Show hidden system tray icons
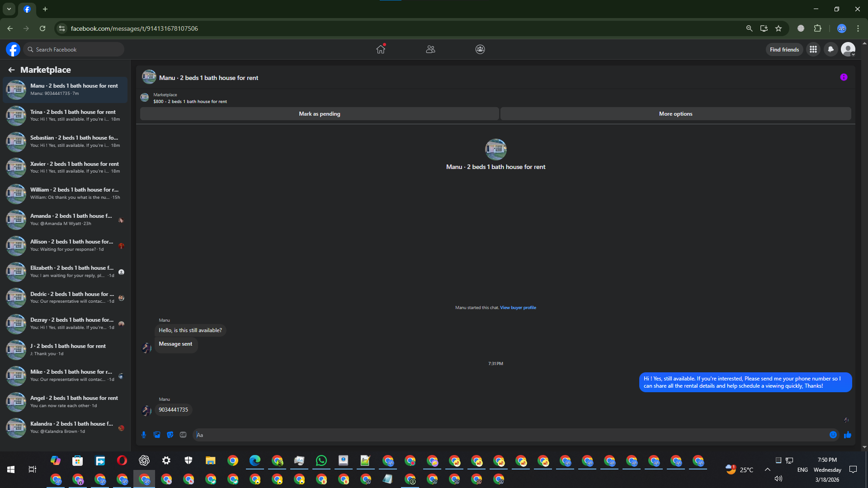 [768, 469]
